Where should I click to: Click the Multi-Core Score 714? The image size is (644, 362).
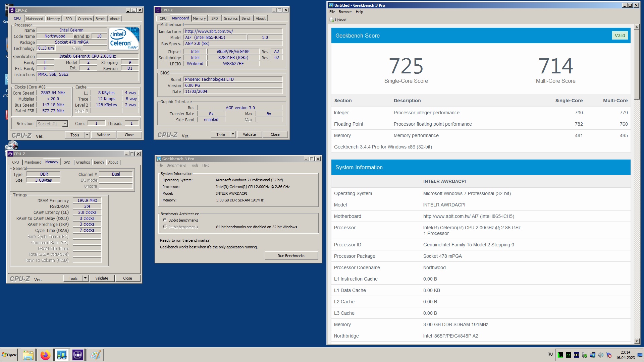[x=555, y=66]
